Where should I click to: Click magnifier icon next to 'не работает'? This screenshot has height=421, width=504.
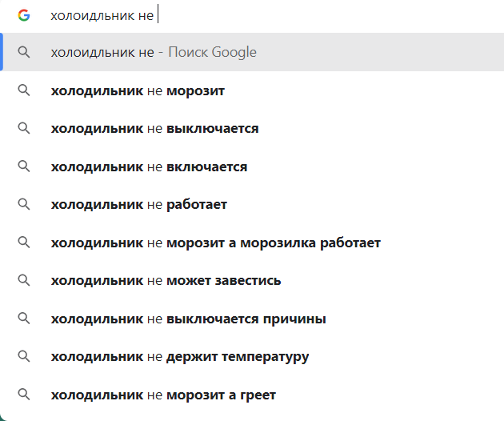(x=24, y=204)
